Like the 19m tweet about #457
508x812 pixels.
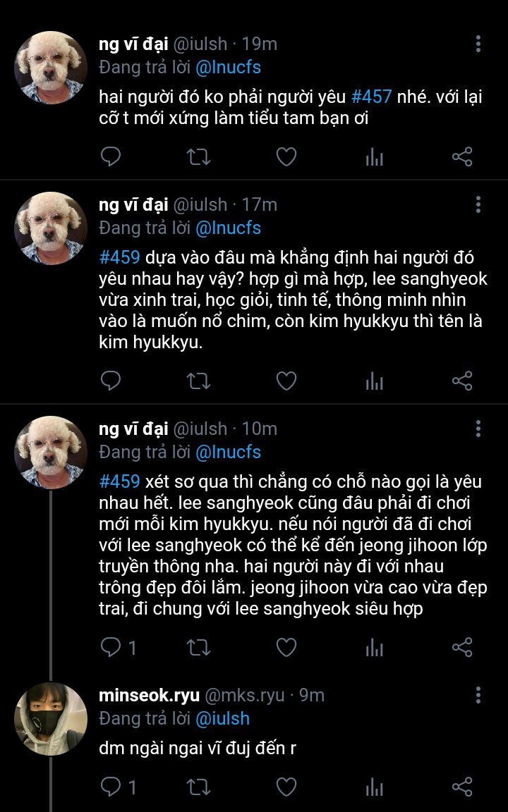point(286,156)
